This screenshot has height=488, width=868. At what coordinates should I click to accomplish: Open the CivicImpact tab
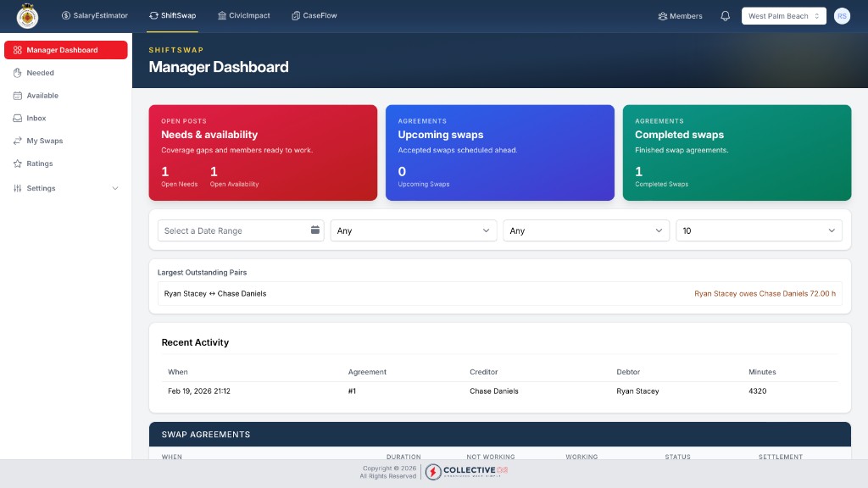243,15
